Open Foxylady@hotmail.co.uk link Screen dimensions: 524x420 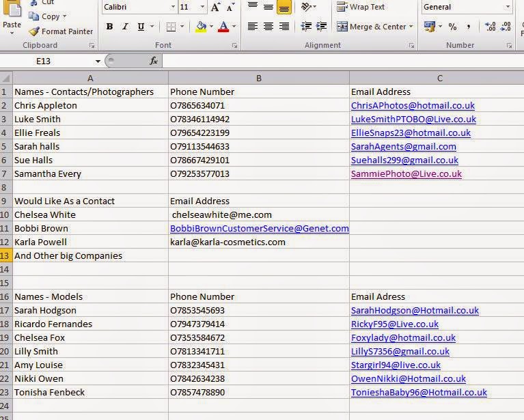403,338
